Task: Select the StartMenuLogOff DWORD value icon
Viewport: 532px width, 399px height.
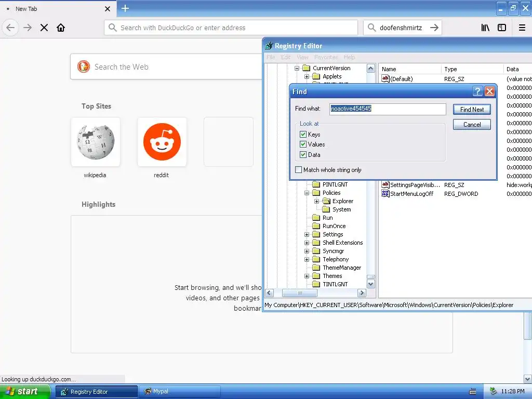Action: (385, 193)
